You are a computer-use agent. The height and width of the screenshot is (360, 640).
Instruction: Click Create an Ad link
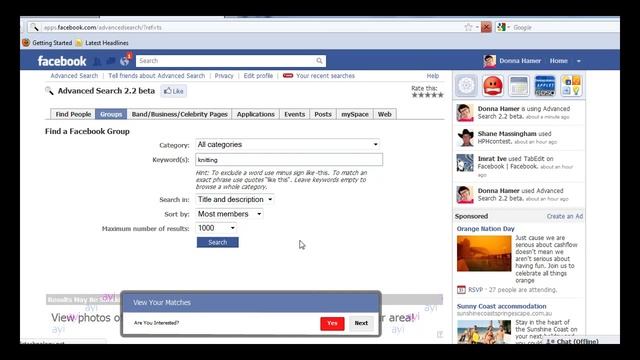(565, 216)
